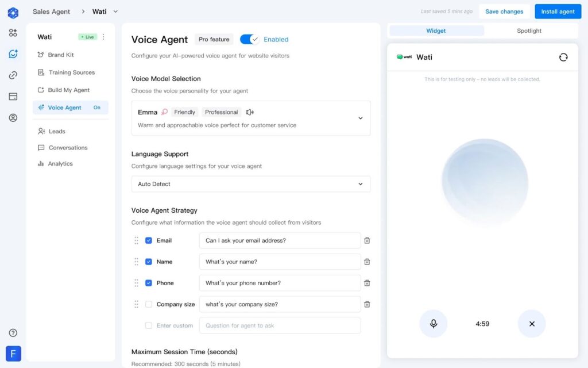Image resolution: width=588 pixels, height=368 pixels.
Task: Open Brand Kit in sidebar
Action: coord(71,55)
